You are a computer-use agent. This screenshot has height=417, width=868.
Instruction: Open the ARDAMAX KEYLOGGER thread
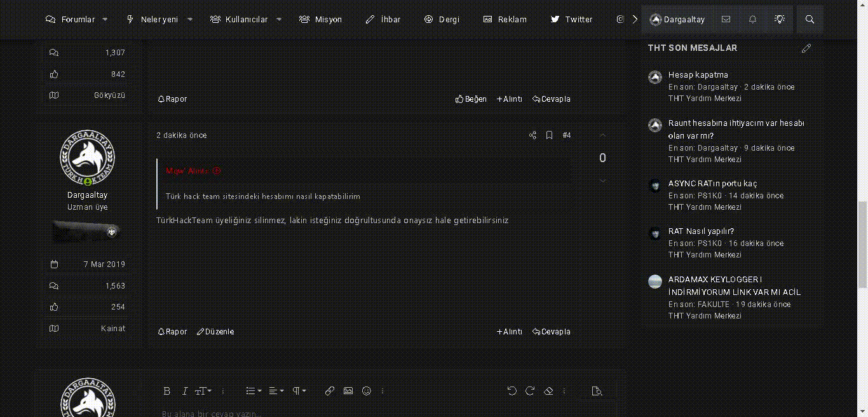pos(735,286)
